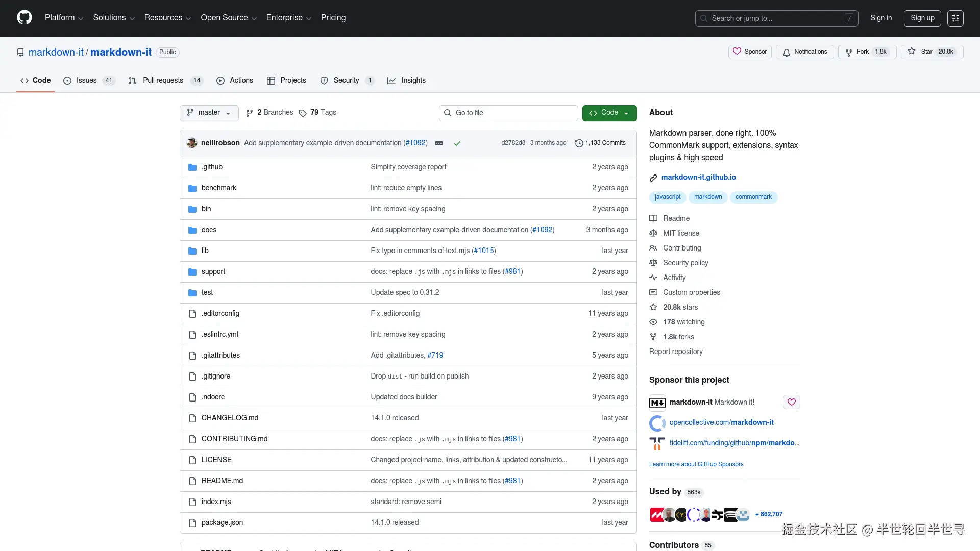The height and width of the screenshot is (551, 980).
Task: Click the Notifications bell icon
Action: pos(787,52)
